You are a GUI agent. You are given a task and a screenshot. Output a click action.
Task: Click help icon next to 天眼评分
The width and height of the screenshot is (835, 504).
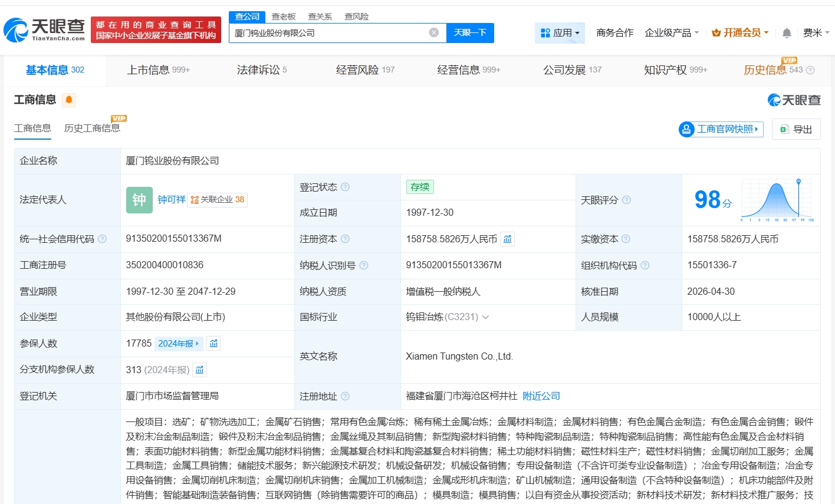[627, 200]
